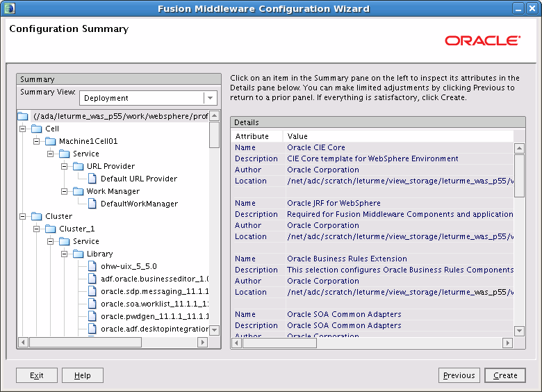Viewport: 542px width, 392px height.
Task: Click the Cell folder icon
Action: (x=37, y=129)
